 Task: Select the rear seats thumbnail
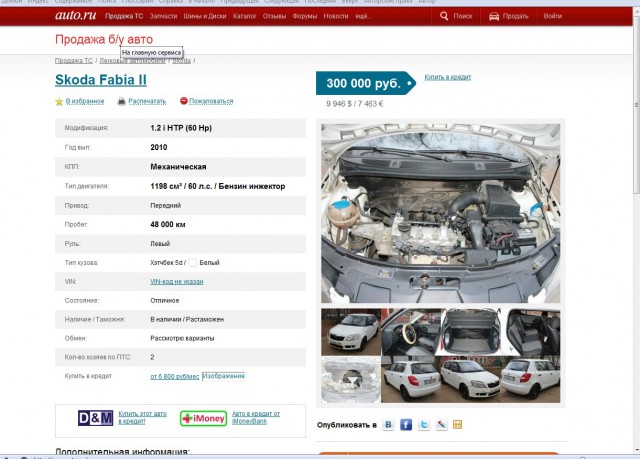click(533, 332)
